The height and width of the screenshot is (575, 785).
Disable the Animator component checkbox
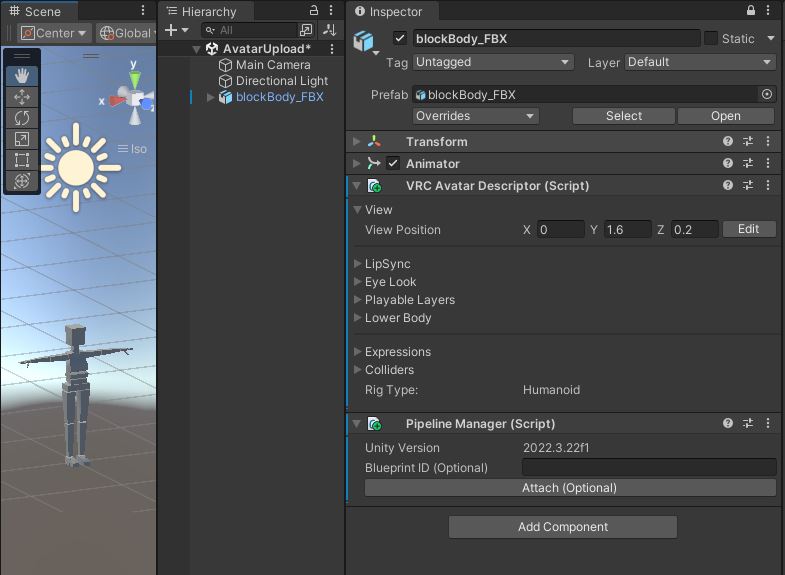click(x=393, y=164)
